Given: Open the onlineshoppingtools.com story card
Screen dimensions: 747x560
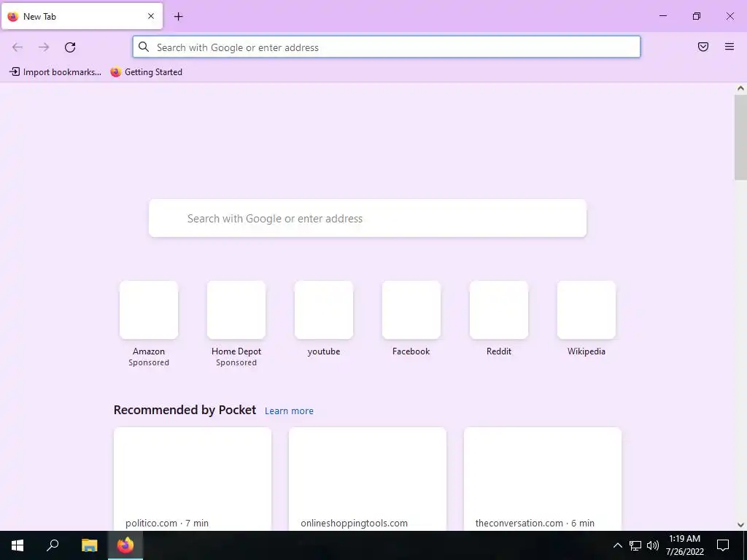Looking at the screenshot, I should coord(368,479).
